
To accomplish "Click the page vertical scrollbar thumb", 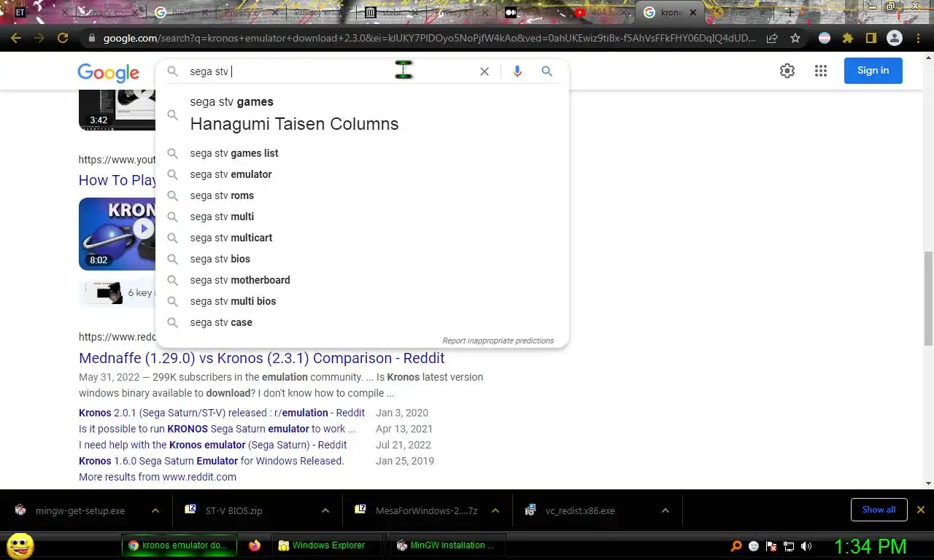I will coord(928,297).
